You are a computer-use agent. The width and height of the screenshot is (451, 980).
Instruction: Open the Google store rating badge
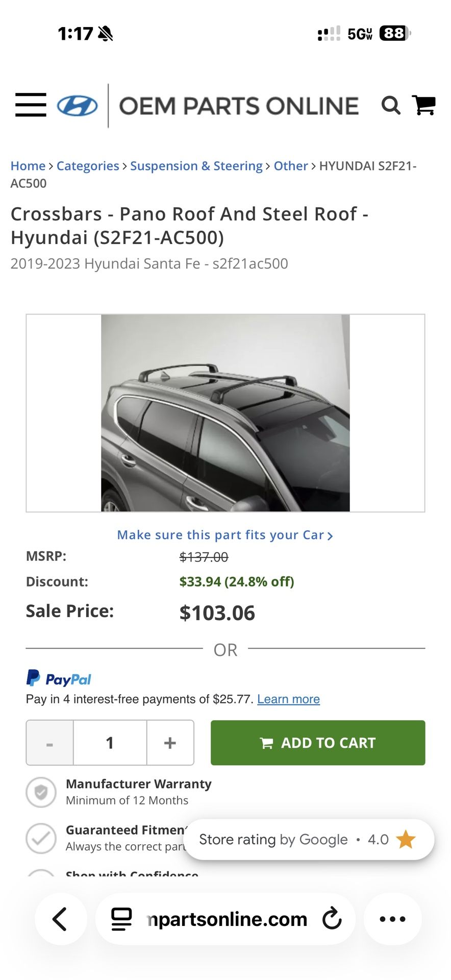point(308,840)
